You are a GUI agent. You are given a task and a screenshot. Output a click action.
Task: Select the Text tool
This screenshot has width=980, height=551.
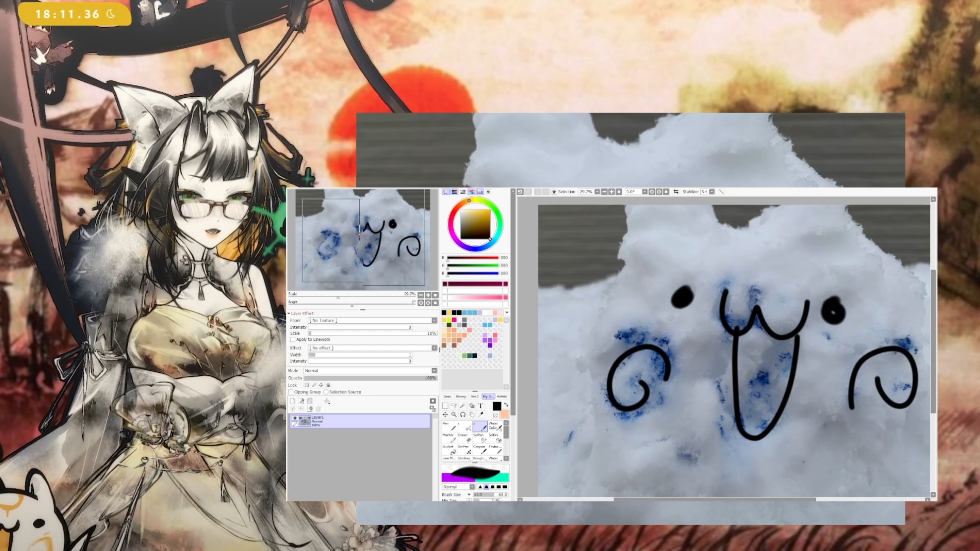point(480,406)
